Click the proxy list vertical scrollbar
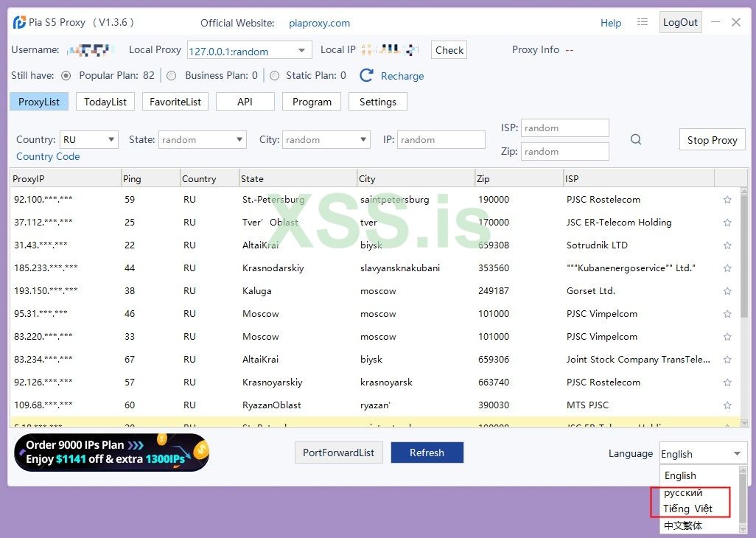 click(743, 295)
